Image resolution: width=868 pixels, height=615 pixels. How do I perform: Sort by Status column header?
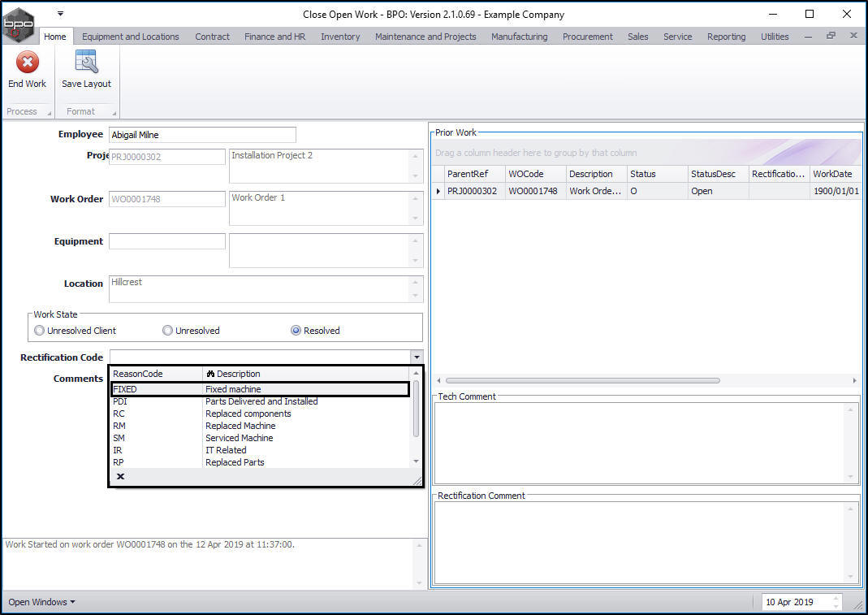click(x=658, y=174)
